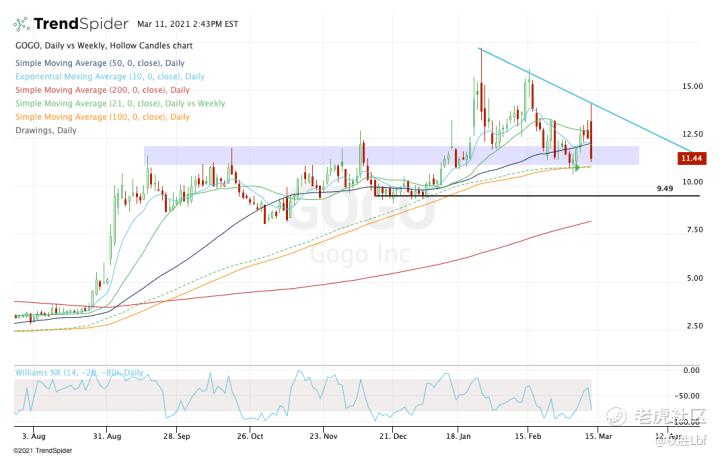Click the 'Drawings, Daily' legend entry

46,130
